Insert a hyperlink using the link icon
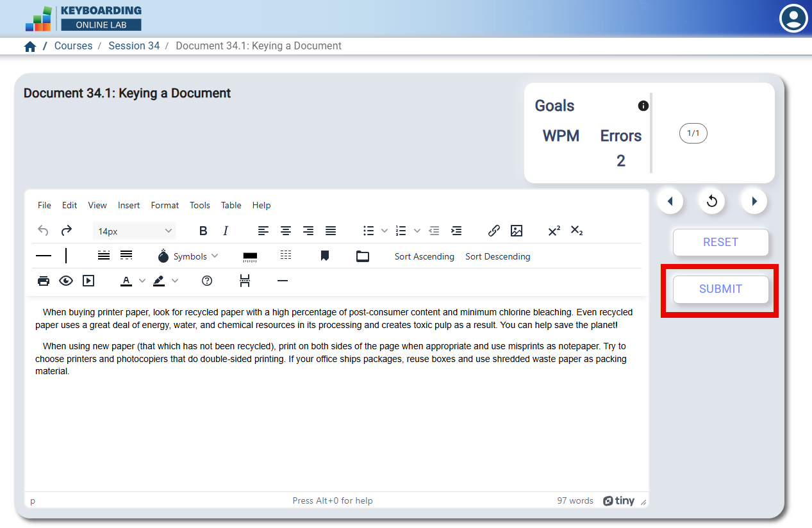The image size is (812, 528). (493, 231)
